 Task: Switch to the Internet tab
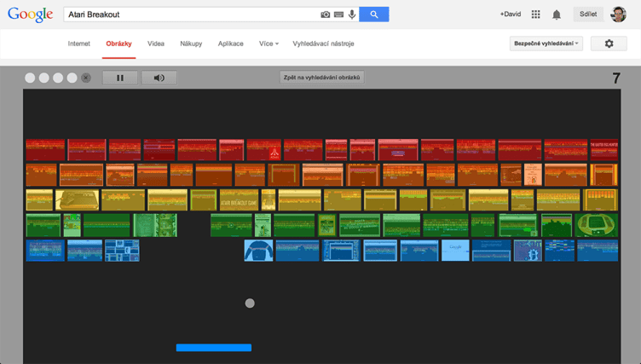coord(79,43)
